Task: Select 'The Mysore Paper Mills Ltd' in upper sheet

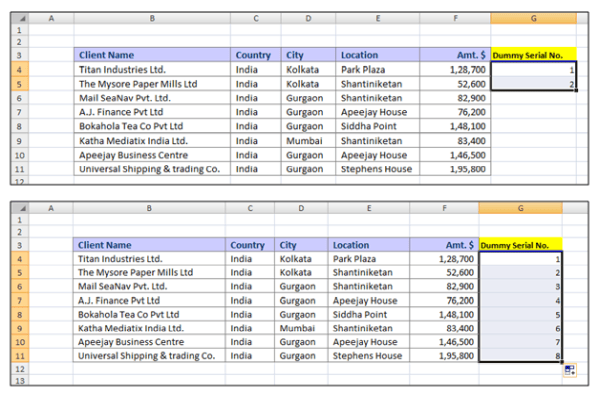Action: (152, 84)
